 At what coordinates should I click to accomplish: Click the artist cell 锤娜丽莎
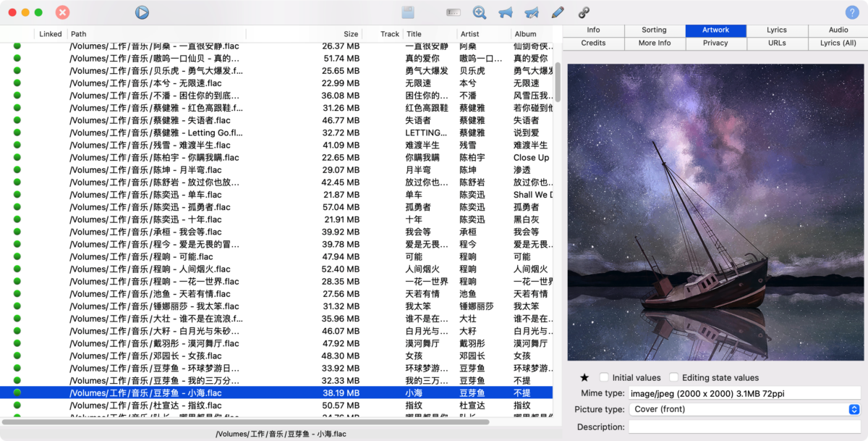coord(477,306)
